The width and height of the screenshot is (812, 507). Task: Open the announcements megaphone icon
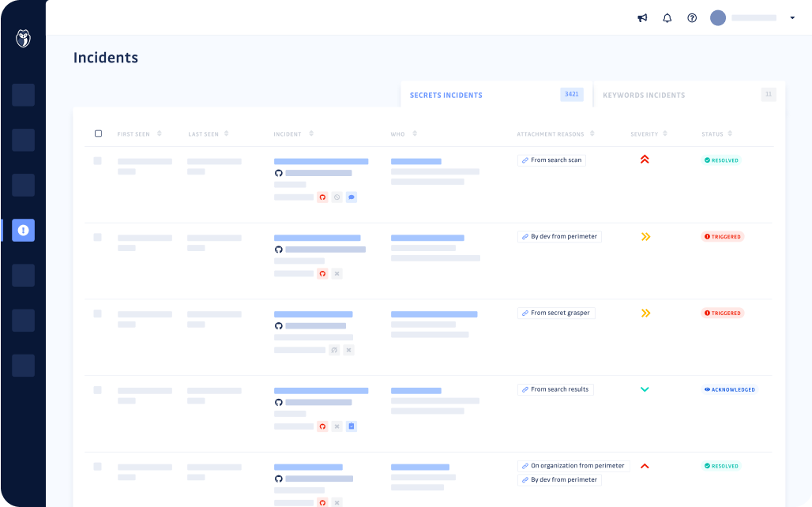click(x=642, y=17)
